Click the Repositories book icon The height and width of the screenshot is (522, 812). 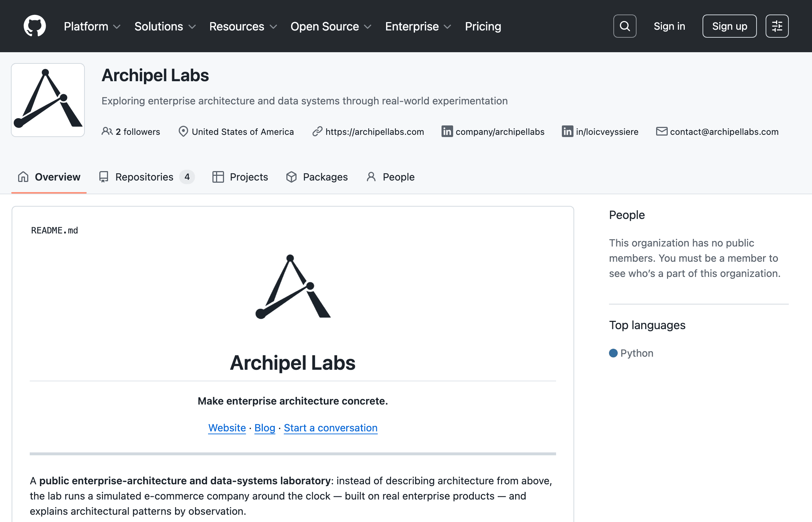(x=104, y=177)
